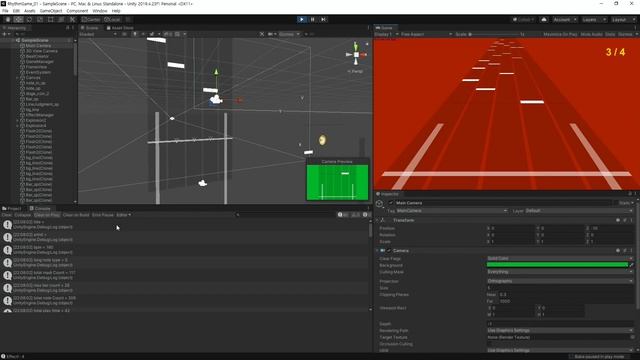Toggle Mute Audio in Game view
Screen dimensions: 640x360
point(591,34)
